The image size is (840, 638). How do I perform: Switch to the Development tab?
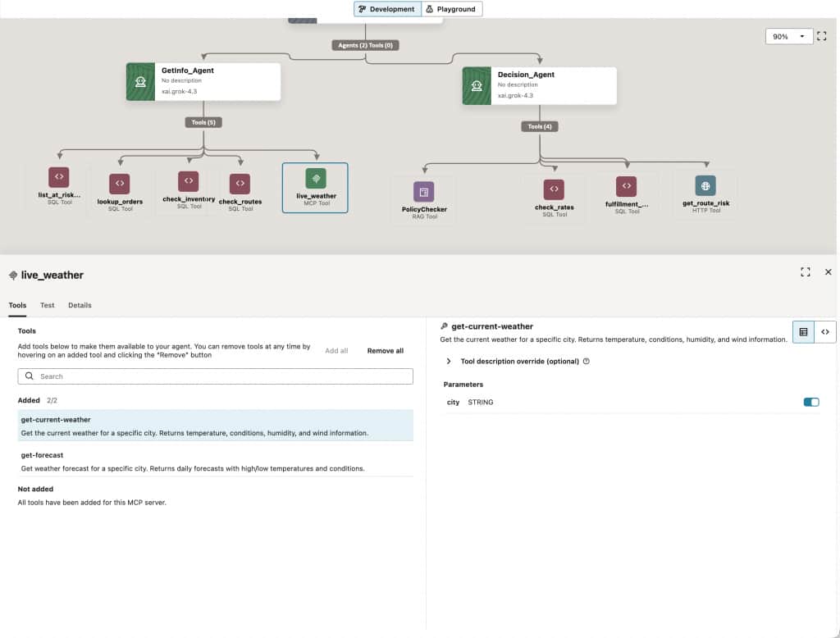click(x=387, y=9)
